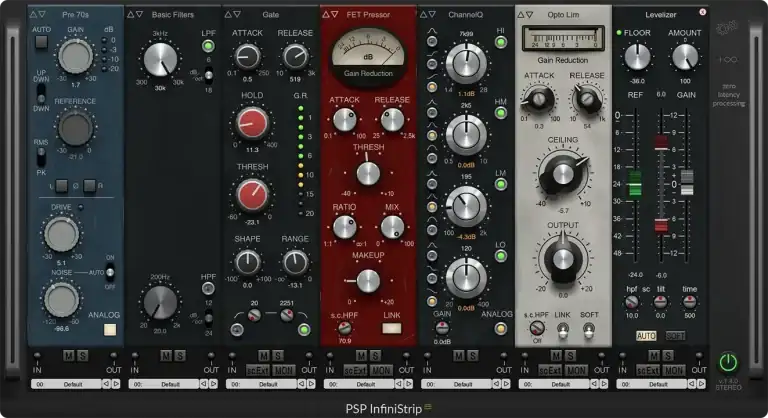Click the scExt button under the Gate module
Screen dimensions: 768x418
pyautogui.click(x=258, y=370)
